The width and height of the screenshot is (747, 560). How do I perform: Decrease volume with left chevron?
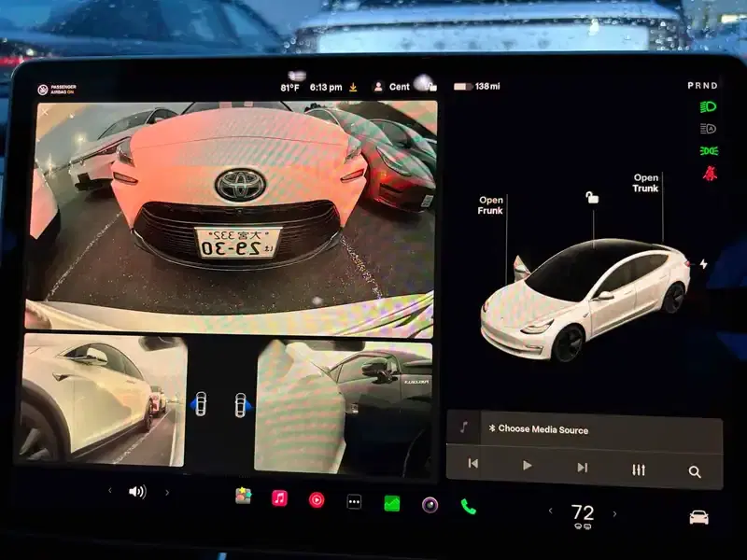(x=110, y=490)
